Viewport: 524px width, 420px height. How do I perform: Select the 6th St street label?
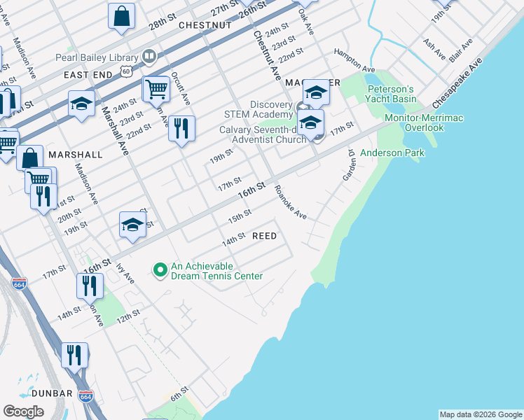(180, 394)
